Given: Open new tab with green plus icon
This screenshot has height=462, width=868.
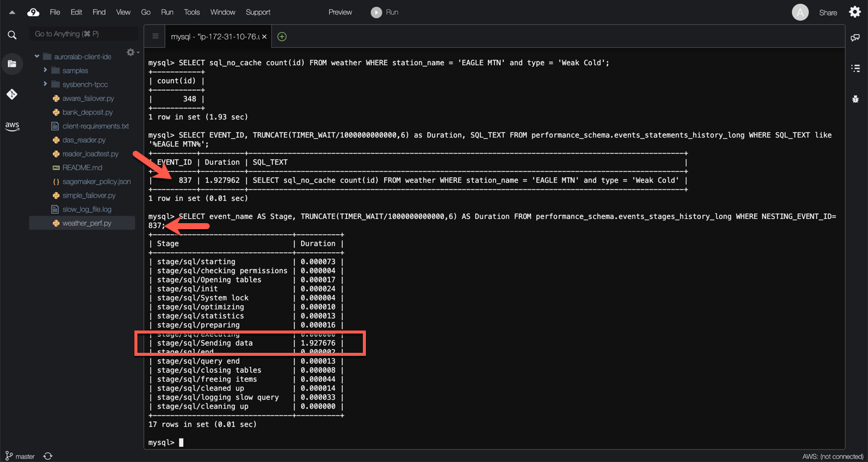Looking at the screenshot, I should (281, 37).
